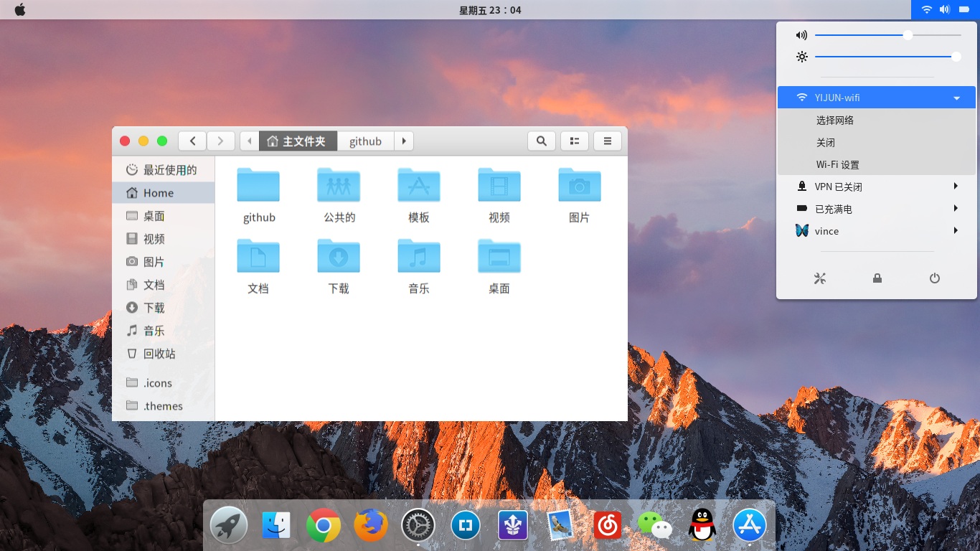This screenshot has height=551, width=980.
Task: Open the 图片 folder in the file grid
Action: (580, 186)
